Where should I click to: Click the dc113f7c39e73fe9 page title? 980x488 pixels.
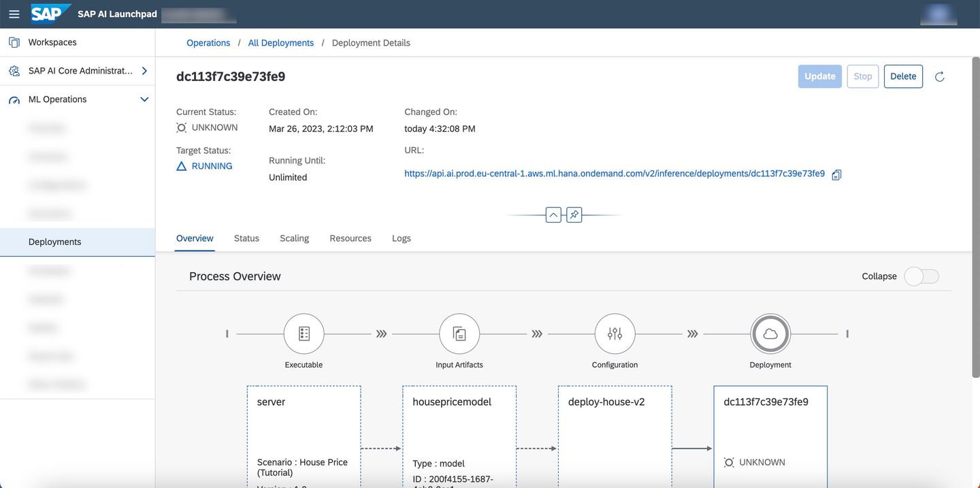pyautogui.click(x=231, y=77)
